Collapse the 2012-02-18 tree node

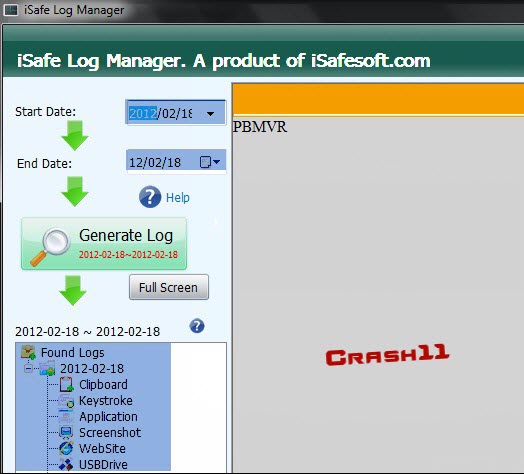(28, 368)
